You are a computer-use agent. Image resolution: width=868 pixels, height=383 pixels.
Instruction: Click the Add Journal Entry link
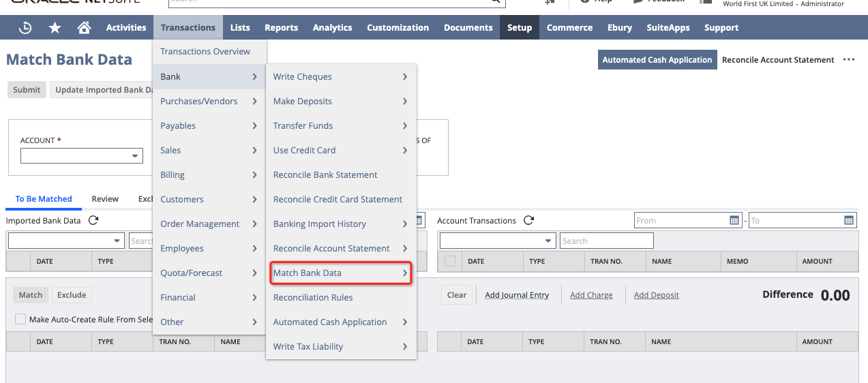pyautogui.click(x=517, y=295)
